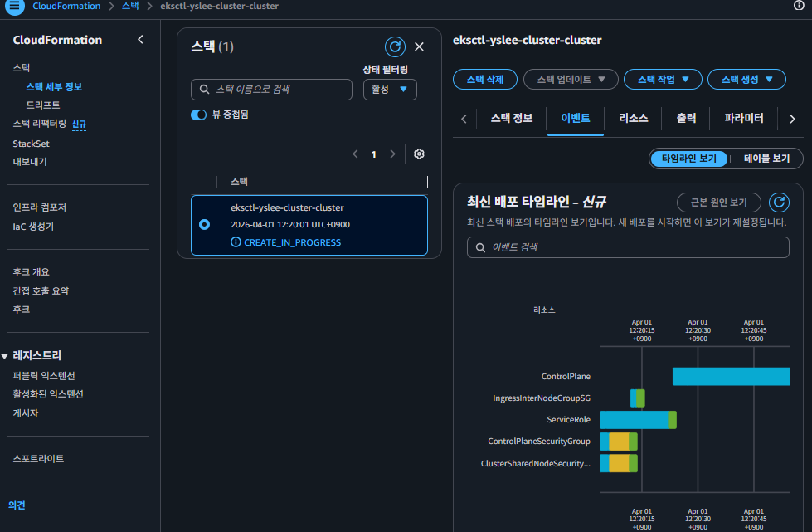812x532 pixels.
Task: Click the 후크 sidebar item
Action: (x=22, y=310)
